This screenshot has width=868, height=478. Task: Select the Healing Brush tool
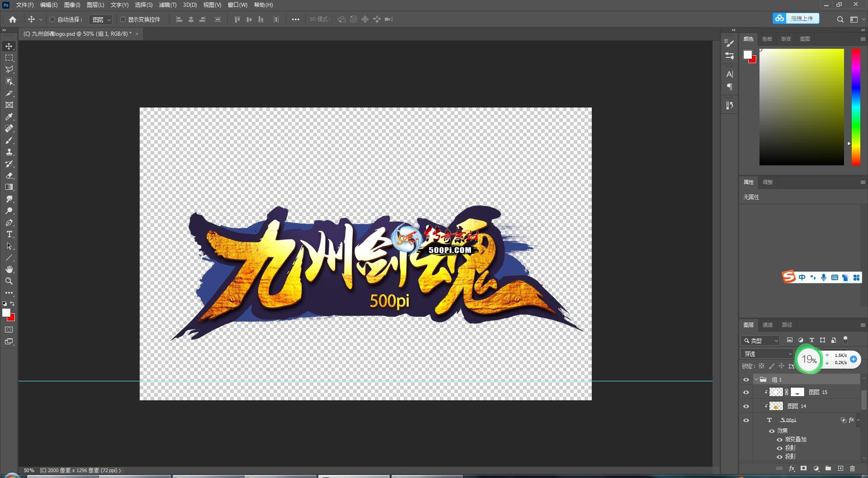click(x=9, y=128)
